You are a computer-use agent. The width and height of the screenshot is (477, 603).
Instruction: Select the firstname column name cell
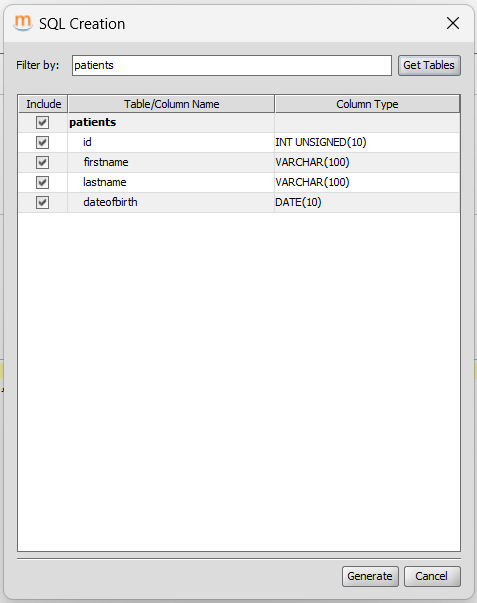tap(171, 163)
